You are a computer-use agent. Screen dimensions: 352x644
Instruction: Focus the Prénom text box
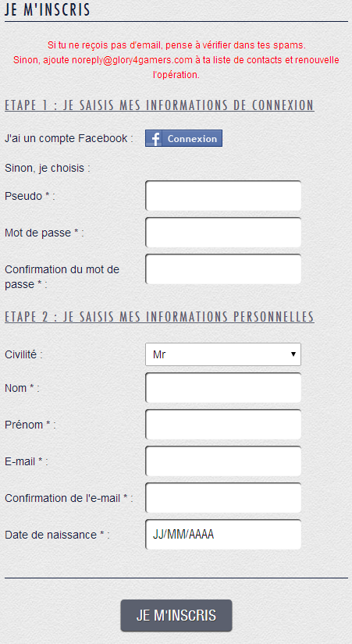[223, 425]
